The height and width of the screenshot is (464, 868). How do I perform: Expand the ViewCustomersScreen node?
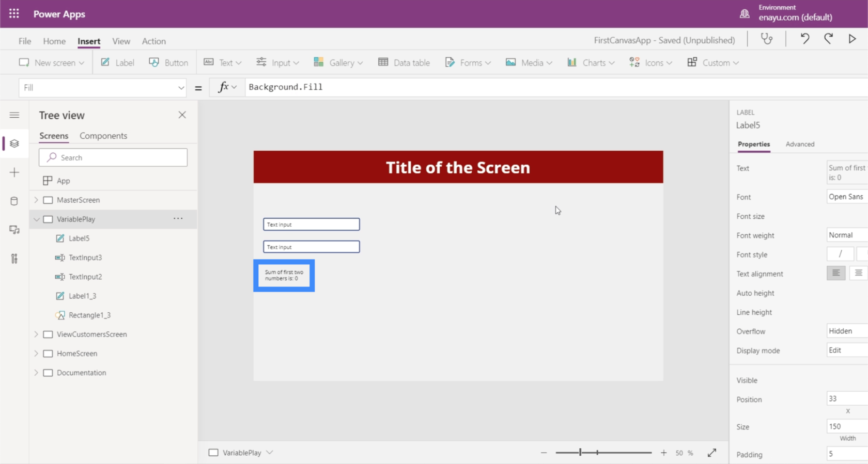pos(36,334)
